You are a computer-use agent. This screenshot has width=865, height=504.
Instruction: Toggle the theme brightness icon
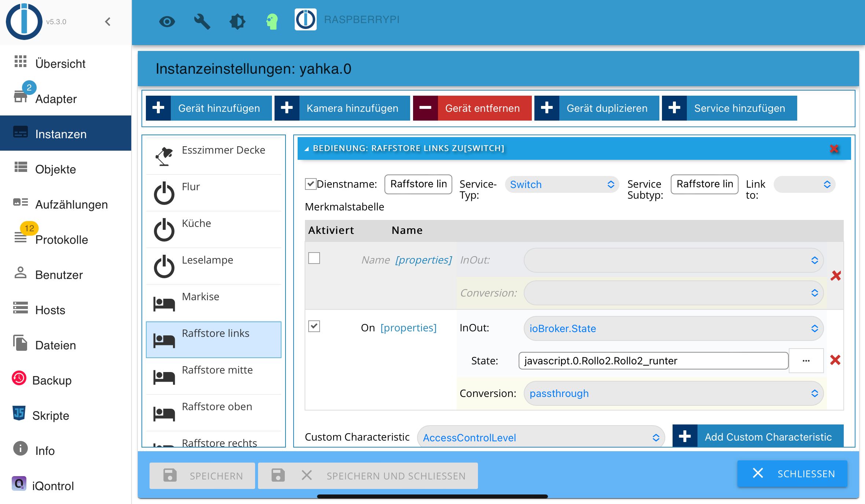(237, 22)
